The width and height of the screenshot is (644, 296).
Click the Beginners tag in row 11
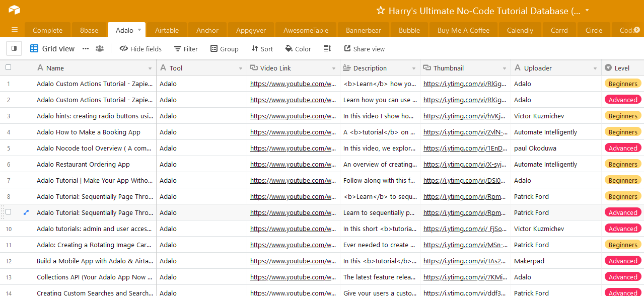tap(623, 245)
